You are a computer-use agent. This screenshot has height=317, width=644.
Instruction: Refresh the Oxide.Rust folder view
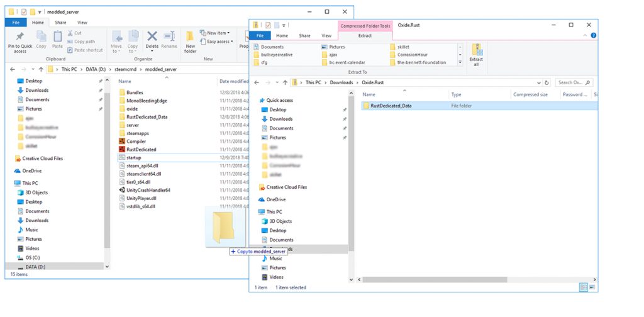click(x=547, y=82)
